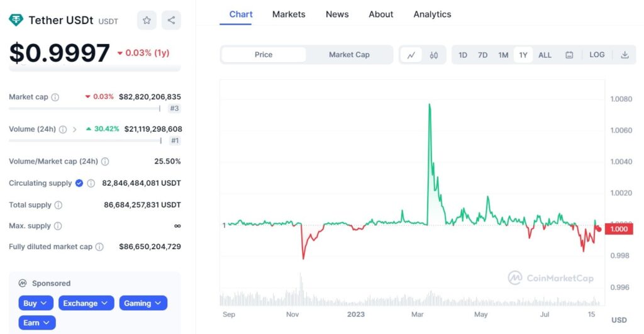Toggle LOG scale on chart
The height and width of the screenshot is (334, 644).
click(x=597, y=55)
